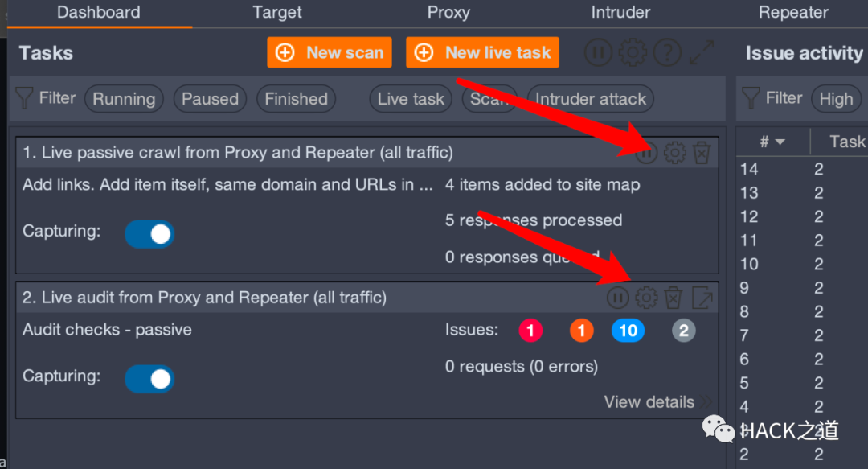Toggle Capturing switch for live audit task
This screenshot has height=469, width=868.
pos(149,379)
